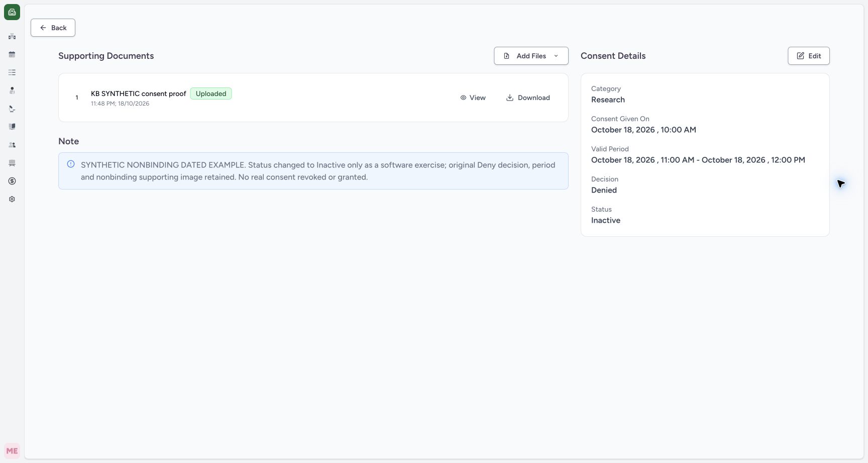868x463 pixels.
Task: Click the ME user avatar
Action: (12, 451)
